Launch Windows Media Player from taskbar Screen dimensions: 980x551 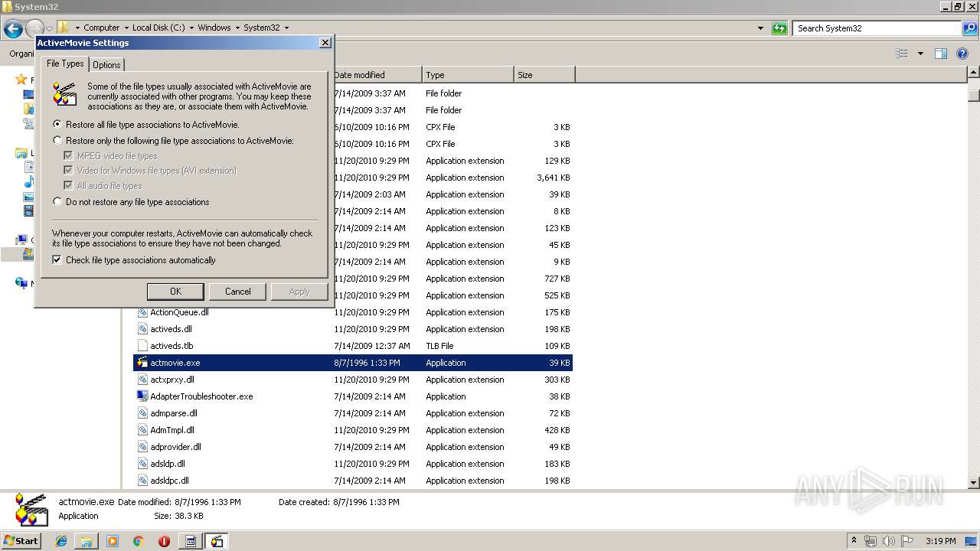(x=113, y=541)
